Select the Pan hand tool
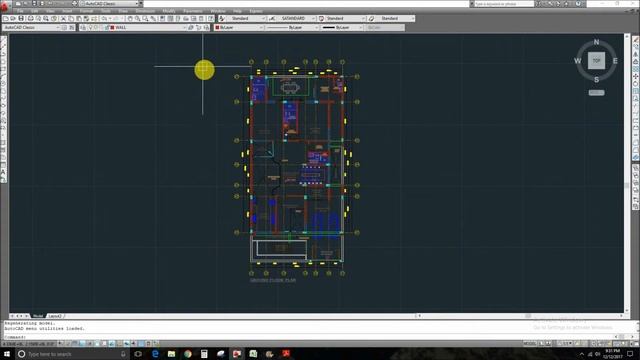The image size is (640, 360). [x=130, y=18]
